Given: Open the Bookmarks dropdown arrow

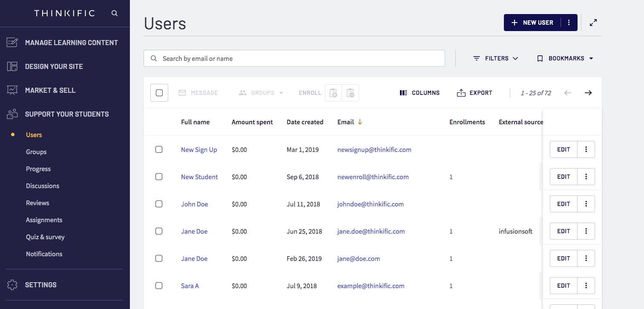Looking at the screenshot, I should [591, 58].
